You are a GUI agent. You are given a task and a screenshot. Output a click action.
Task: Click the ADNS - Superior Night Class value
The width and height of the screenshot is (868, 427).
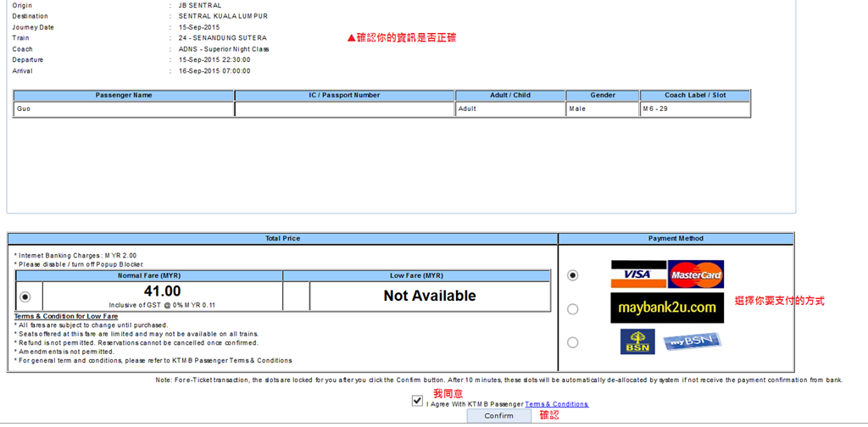224,49
